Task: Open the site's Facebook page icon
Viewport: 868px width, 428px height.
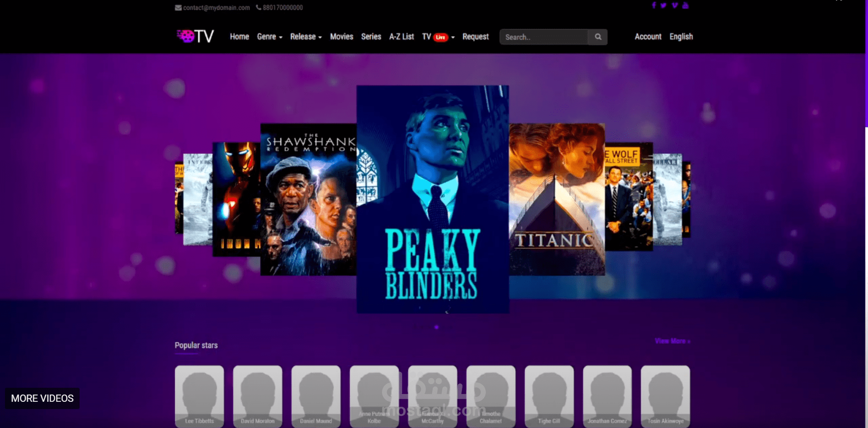Action: [x=654, y=5]
